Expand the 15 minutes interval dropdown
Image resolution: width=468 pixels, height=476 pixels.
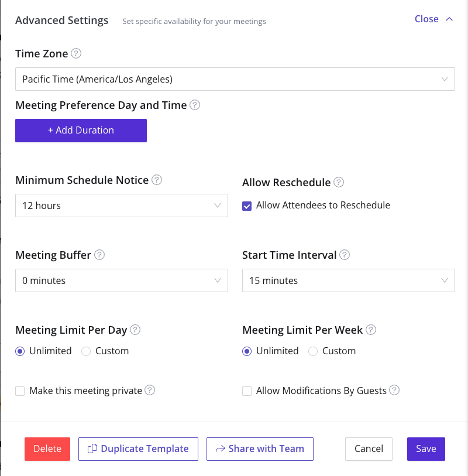pyautogui.click(x=348, y=280)
